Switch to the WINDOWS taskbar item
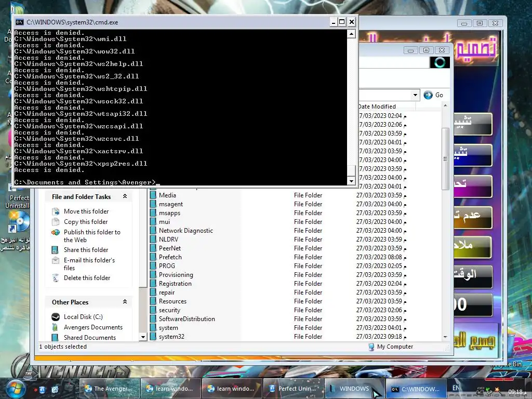532x399 pixels. 354,389
